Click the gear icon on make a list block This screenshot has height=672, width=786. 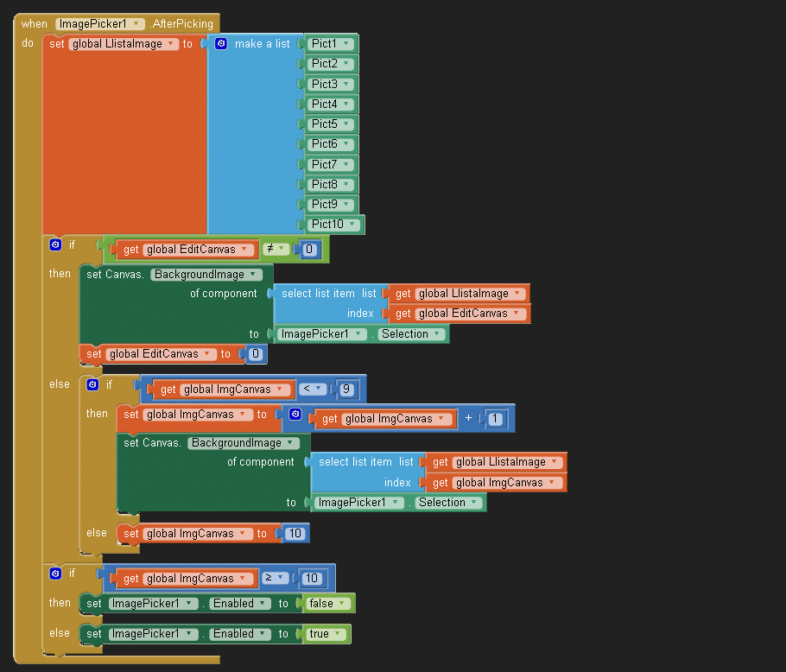(x=221, y=43)
